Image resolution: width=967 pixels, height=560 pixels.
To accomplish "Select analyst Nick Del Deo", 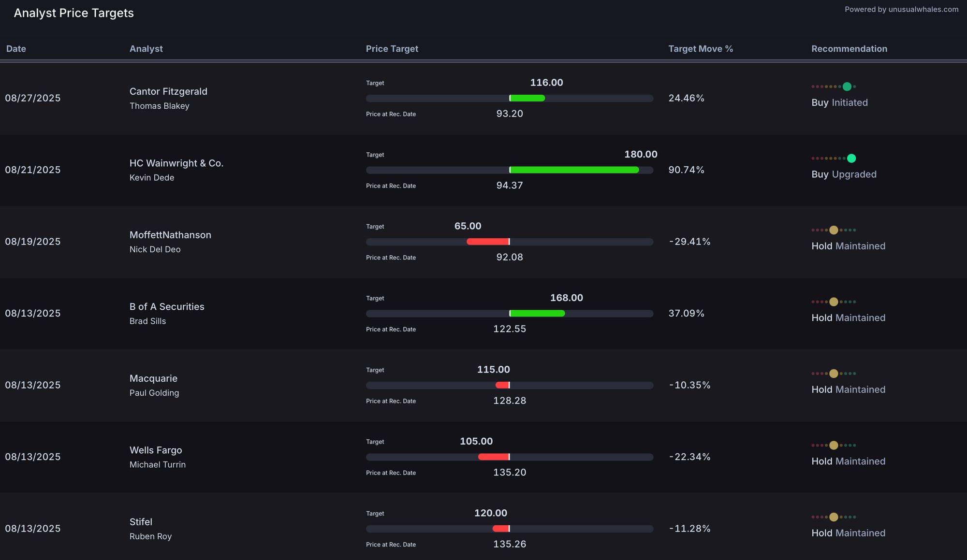I will pyautogui.click(x=155, y=249).
